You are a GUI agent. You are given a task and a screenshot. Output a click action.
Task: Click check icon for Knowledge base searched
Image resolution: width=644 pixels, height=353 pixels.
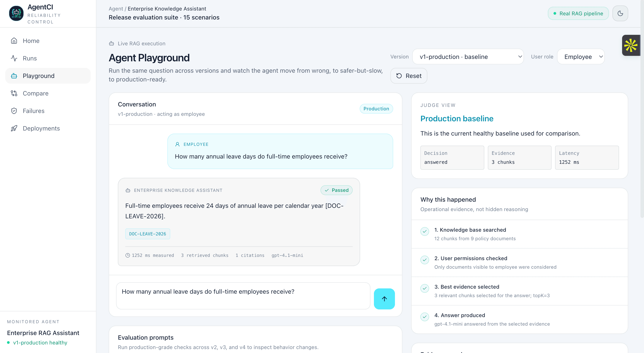point(425,231)
